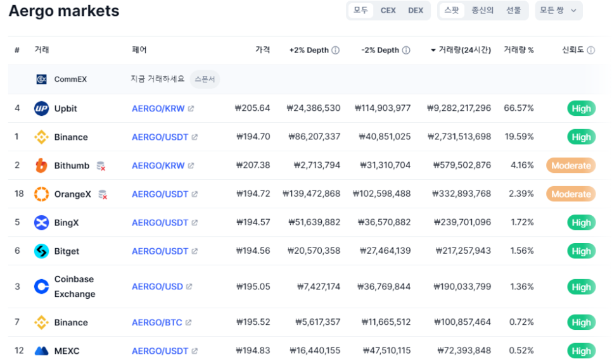Click the Aergo markets heading
The width and height of the screenshot is (612, 364).
[64, 11]
